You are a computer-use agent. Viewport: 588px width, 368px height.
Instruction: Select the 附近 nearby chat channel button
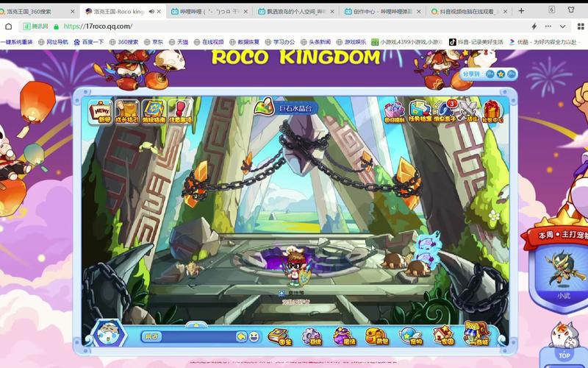(152, 336)
